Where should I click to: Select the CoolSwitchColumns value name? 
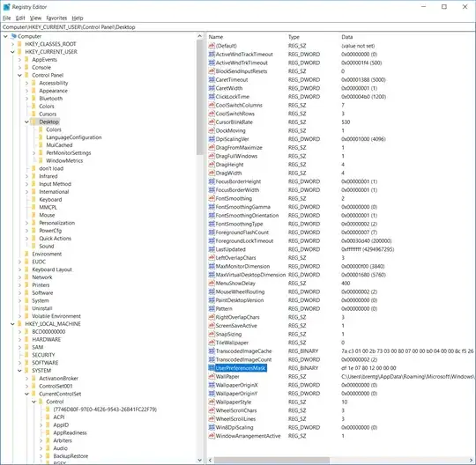(239, 106)
